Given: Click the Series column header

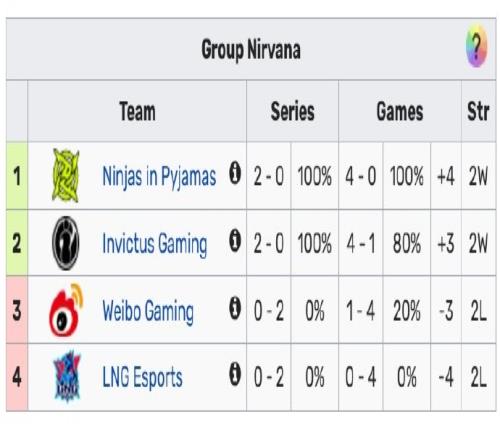Looking at the screenshot, I should [292, 111].
